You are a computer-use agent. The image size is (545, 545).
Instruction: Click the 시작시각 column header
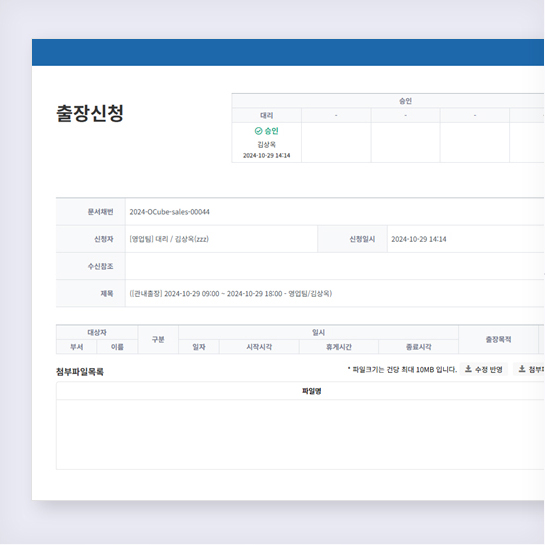[x=259, y=347]
